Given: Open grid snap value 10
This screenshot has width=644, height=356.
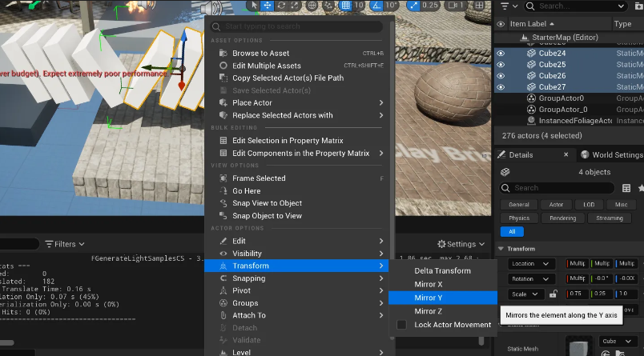Looking at the screenshot, I should pyautogui.click(x=359, y=6).
